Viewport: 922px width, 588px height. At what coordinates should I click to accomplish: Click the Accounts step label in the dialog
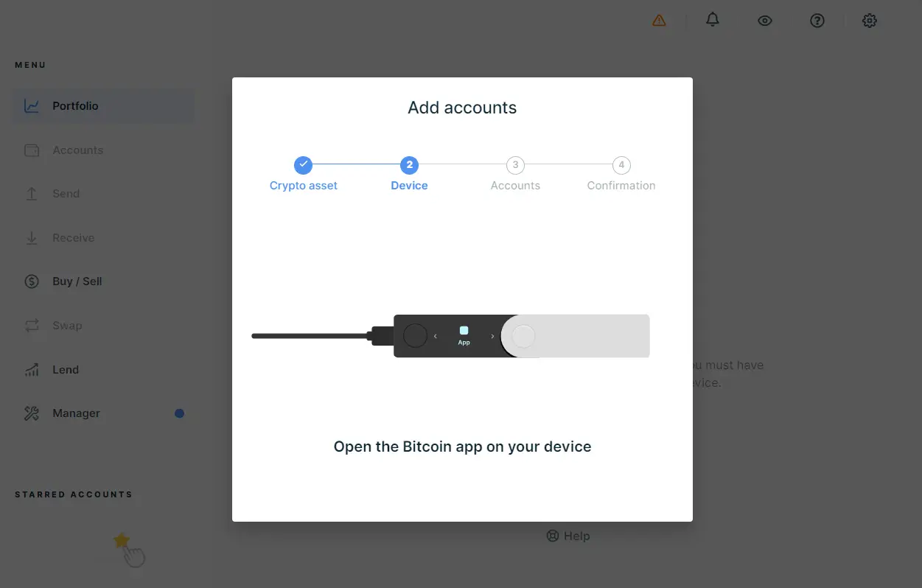[515, 186]
